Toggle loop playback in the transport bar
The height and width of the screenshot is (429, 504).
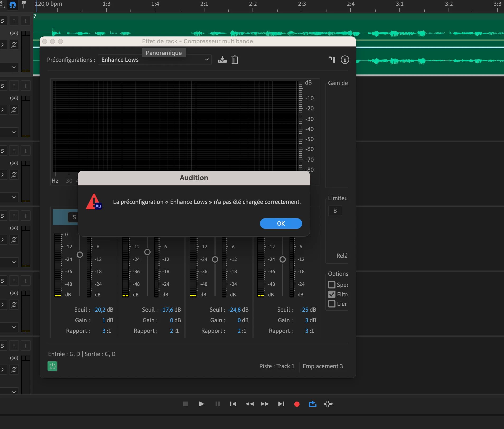(313, 404)
